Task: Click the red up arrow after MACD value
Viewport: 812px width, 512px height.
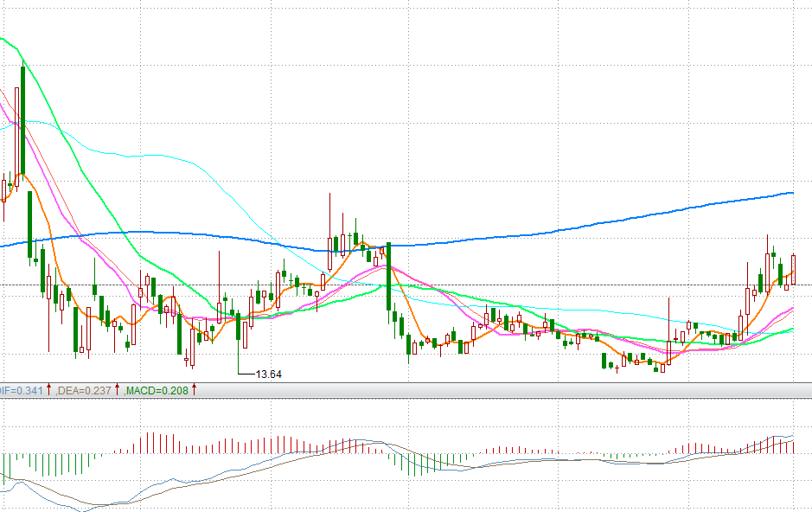Action: tap(195, 390)
